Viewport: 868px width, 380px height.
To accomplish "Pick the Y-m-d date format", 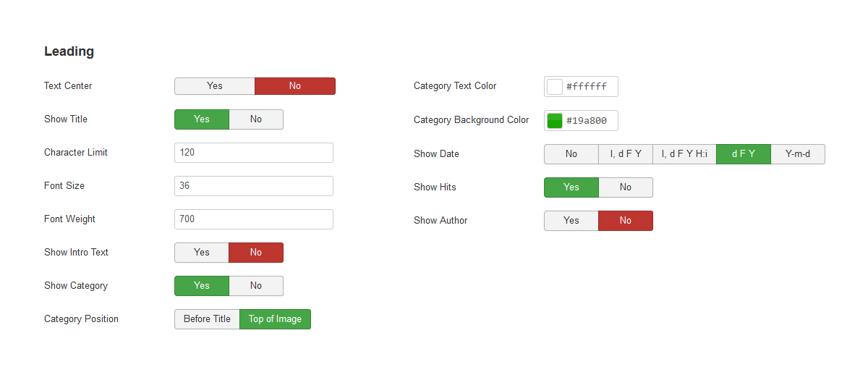I will click(x=798, y=154).
